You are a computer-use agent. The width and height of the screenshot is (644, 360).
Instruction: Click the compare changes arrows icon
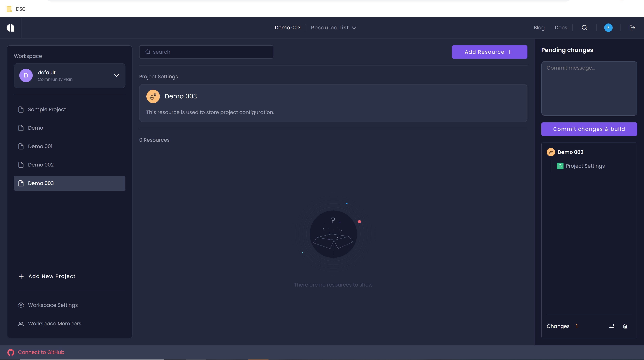coord(611,326)
